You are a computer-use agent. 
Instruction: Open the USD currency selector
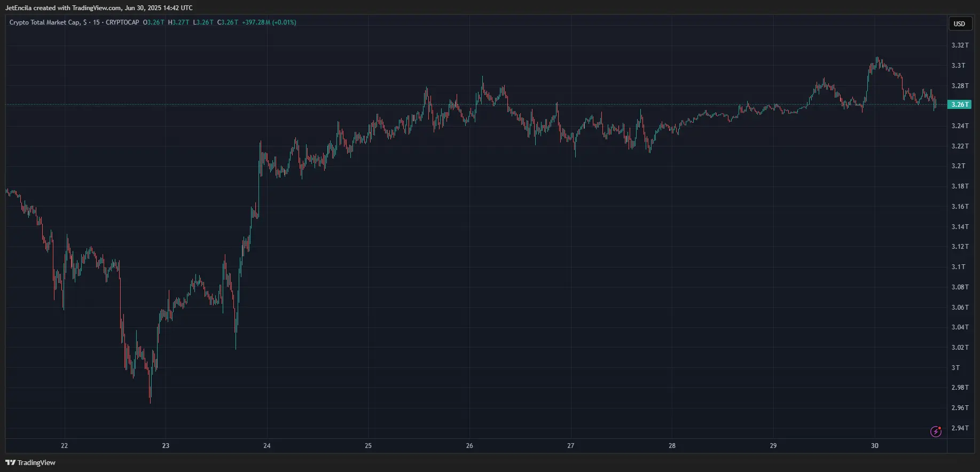tap(960, 23)
